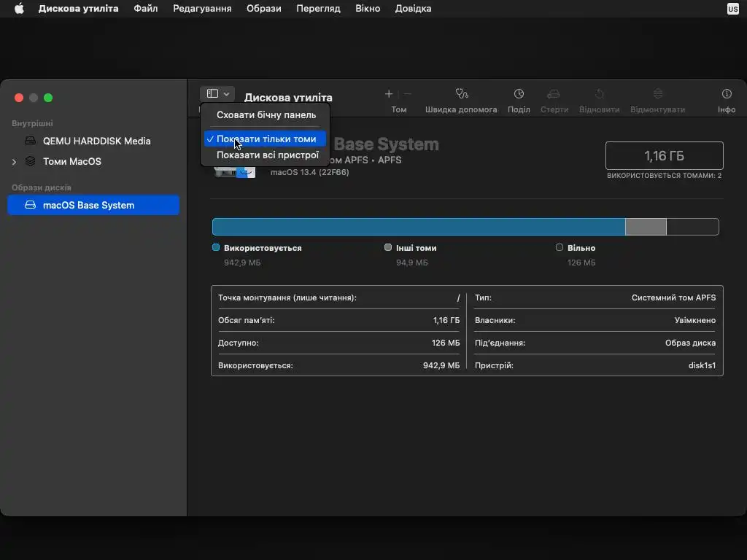This screenshot has width=747, height=560.
Task: Click the 94,9 МБ value under Інші томи
Action: coord(411,262)
